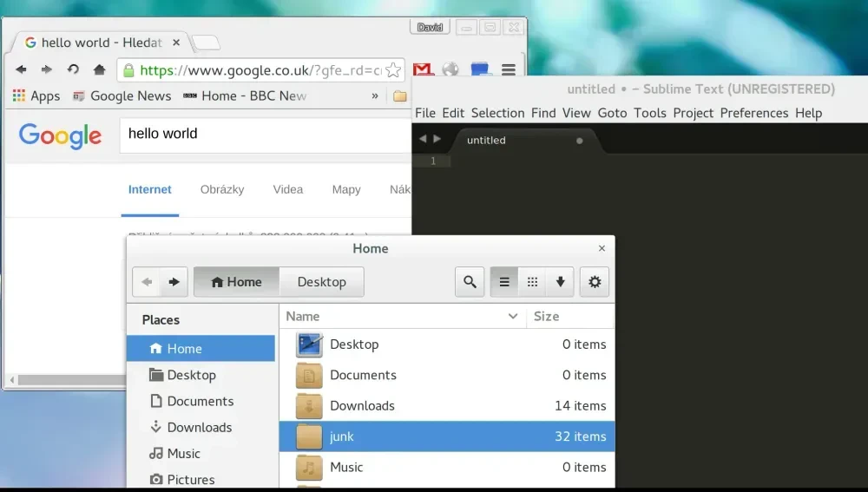
Task: Open the Gmail extension icon
Action: coord(423,69)
